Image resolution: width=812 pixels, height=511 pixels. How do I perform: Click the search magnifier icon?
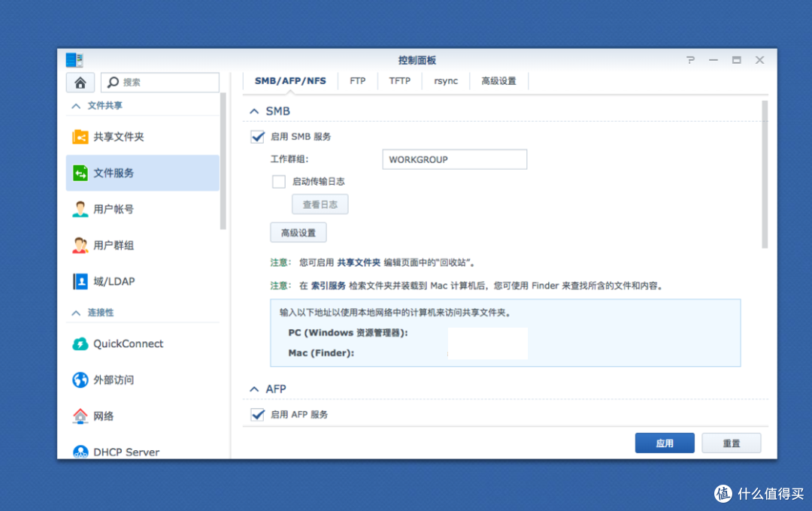112,82
